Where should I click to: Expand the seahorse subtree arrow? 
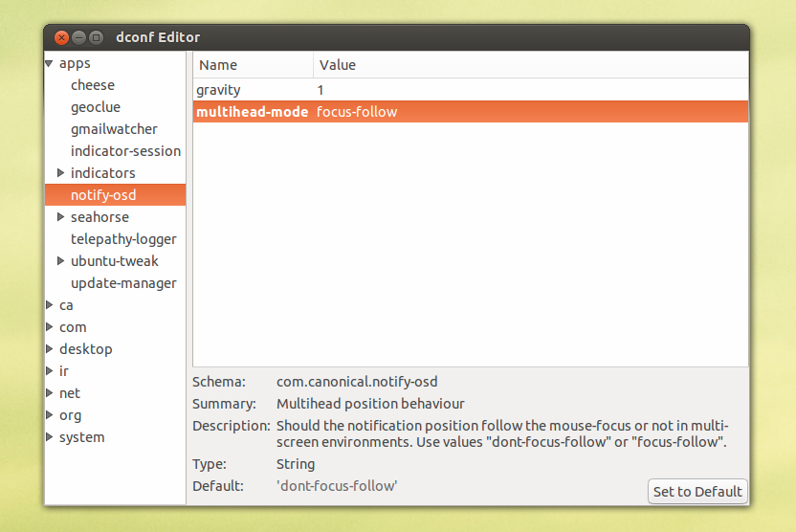click(60, 217)
